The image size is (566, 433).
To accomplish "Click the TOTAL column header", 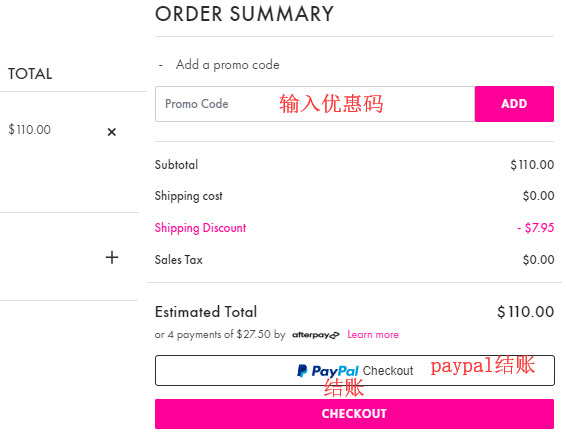I will [x=30, y=74].
